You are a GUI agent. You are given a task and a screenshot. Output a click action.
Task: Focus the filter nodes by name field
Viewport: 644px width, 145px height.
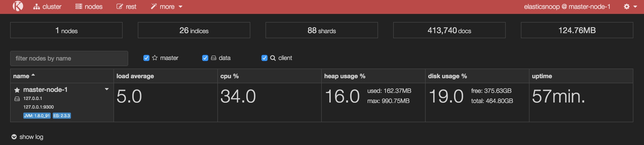69,58
